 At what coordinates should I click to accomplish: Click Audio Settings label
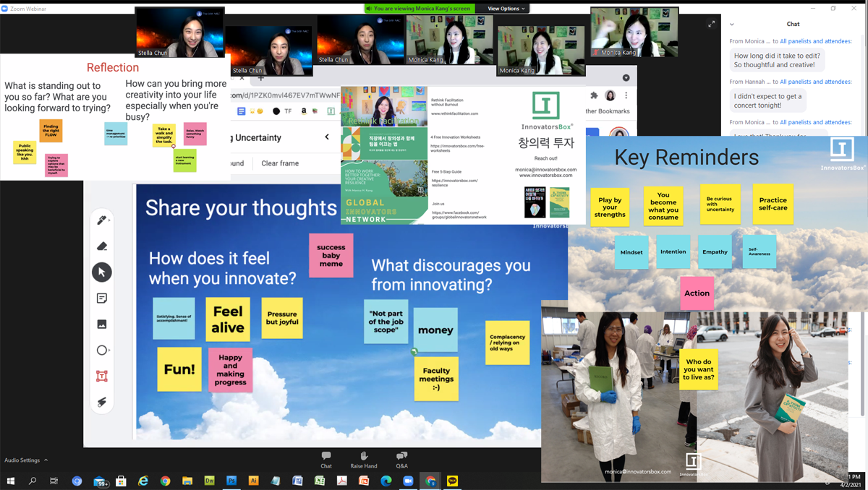[x=22, y=460]
